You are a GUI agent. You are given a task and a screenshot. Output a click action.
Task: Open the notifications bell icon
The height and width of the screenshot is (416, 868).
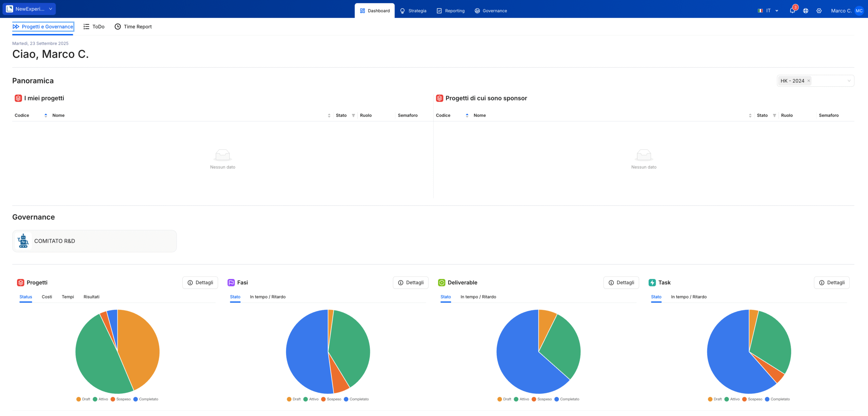pos(792,11)
